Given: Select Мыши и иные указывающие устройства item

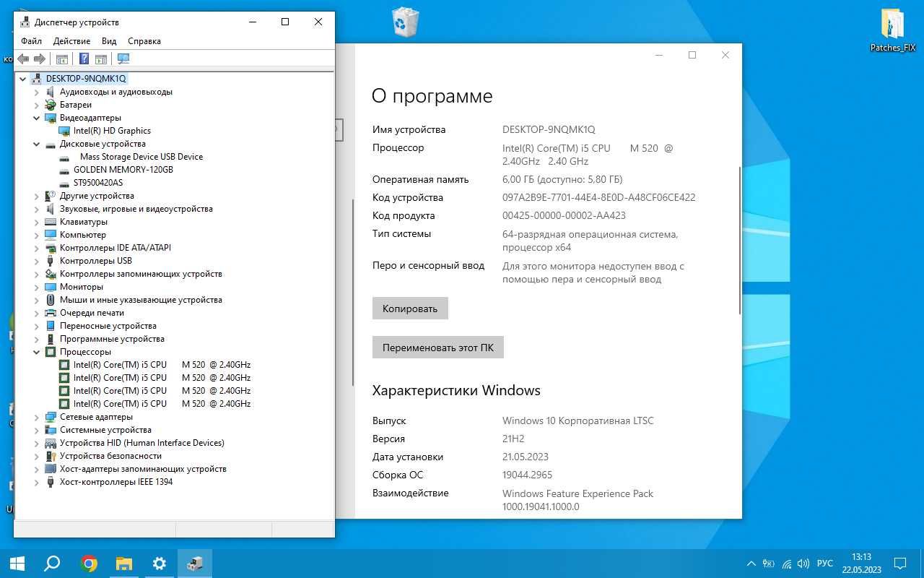Looking at the screenshot, I should 141,300.
